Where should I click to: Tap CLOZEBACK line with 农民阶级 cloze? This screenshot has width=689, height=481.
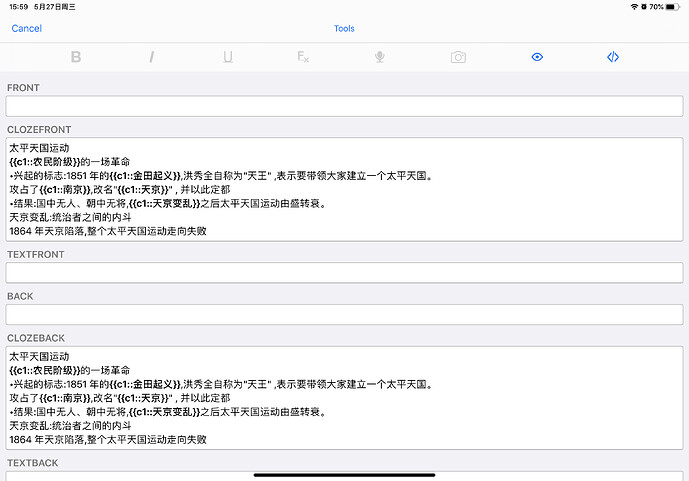click(69, 370)
